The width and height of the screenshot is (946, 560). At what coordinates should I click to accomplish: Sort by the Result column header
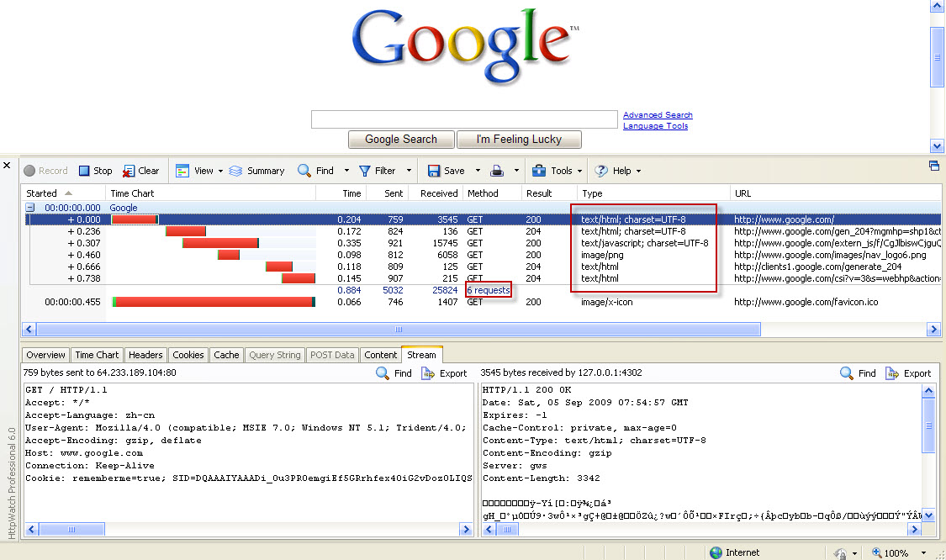(549, 193)
